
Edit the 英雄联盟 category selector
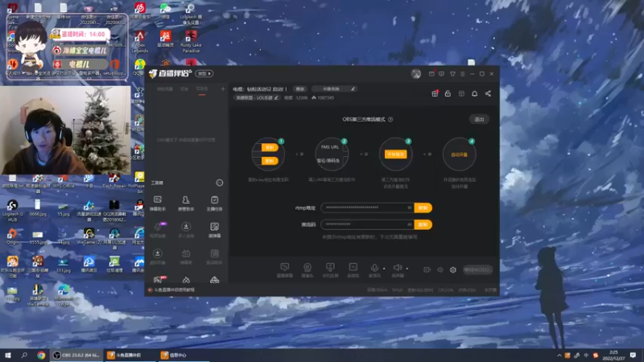(257, 97)
